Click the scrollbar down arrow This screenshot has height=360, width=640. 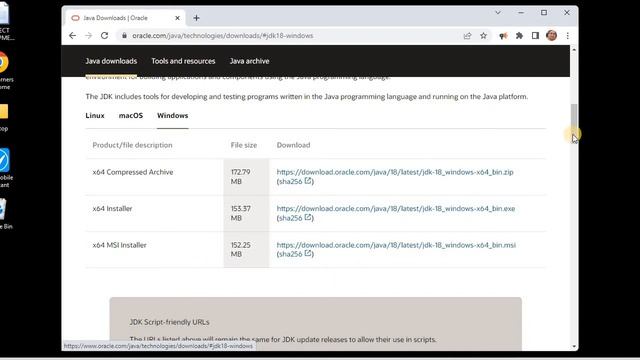pos(574,347)
